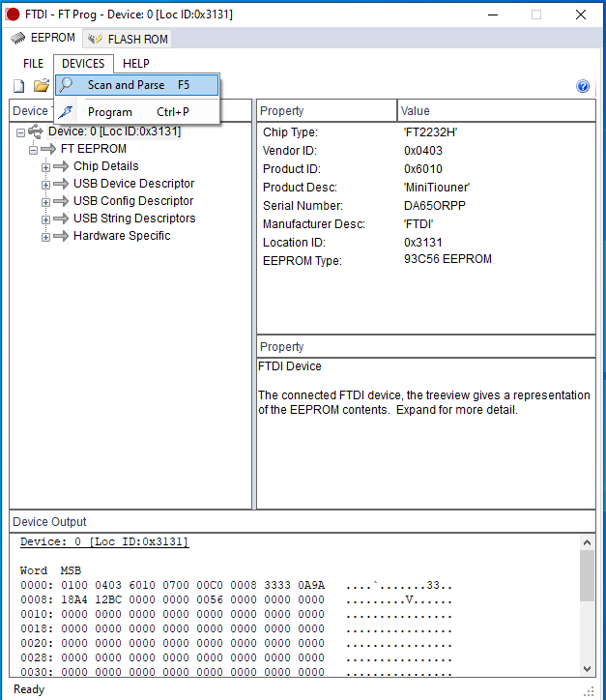Open the FILE menu

(x=34, y=64)
